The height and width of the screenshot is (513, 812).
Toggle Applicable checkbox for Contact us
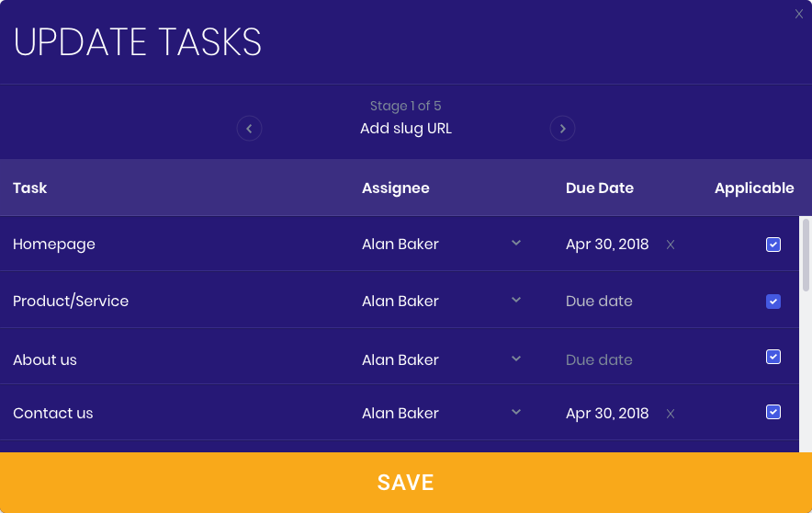(773, 412)
